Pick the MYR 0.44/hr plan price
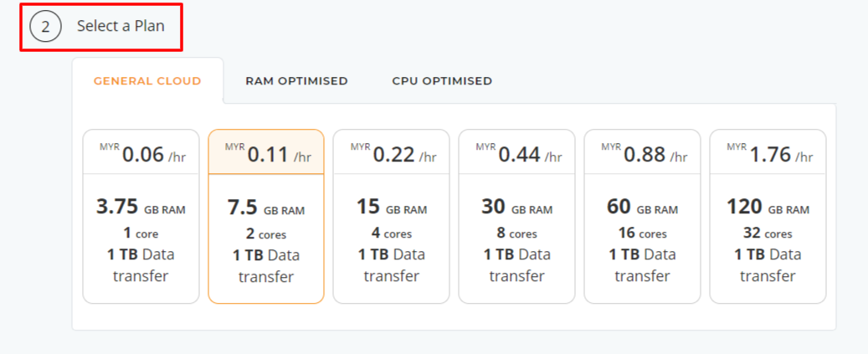Viewport: 868px width, 354px height. 517,154
